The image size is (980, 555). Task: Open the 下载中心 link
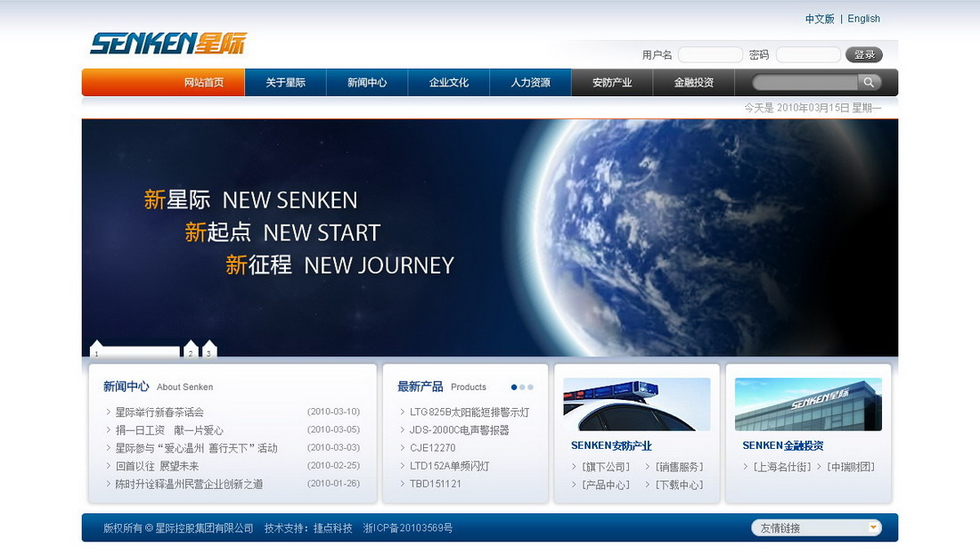point(680,485)
